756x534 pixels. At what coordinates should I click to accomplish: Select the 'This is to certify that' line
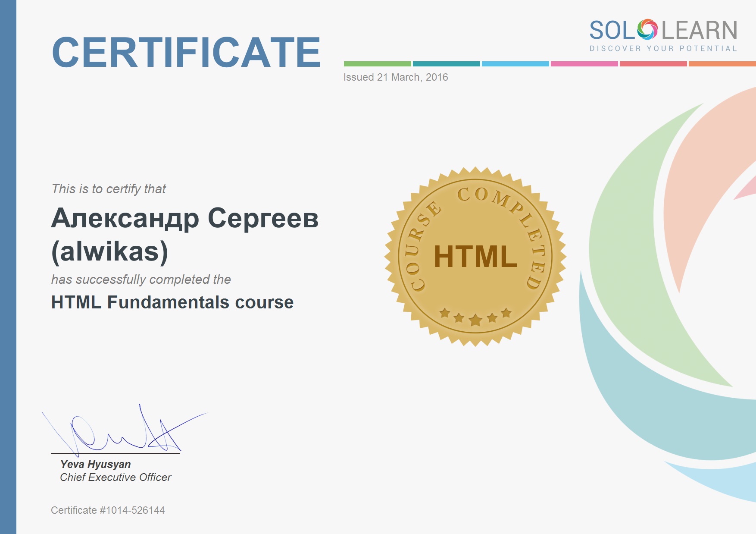[109, 189]
